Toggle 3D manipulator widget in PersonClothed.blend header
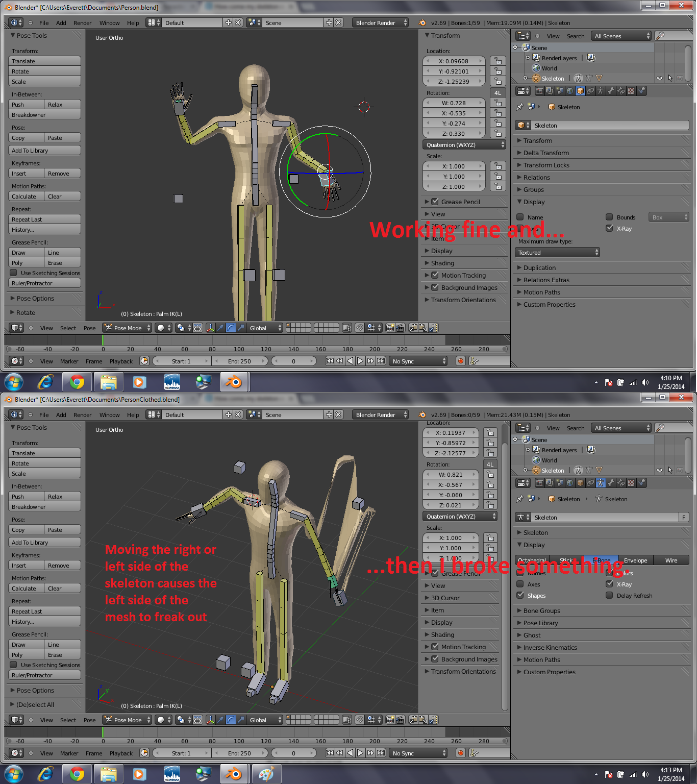Image resolution: width=697 pixels, height=784 pixels. click(210, 720)
